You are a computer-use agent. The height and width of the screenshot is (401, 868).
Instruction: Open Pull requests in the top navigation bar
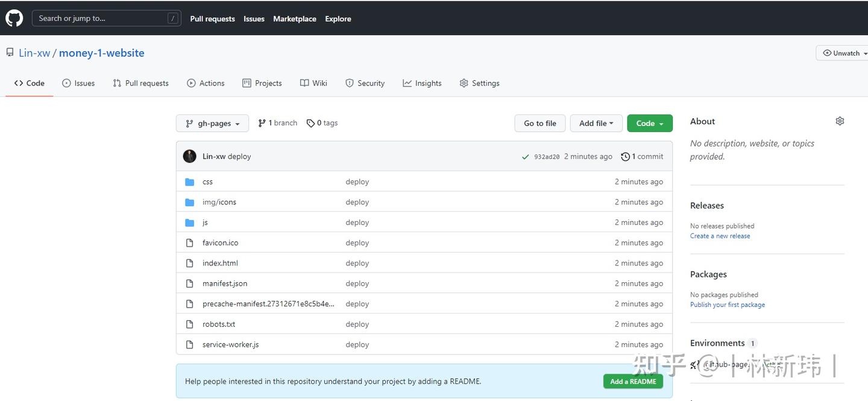[x=212, y=19]
